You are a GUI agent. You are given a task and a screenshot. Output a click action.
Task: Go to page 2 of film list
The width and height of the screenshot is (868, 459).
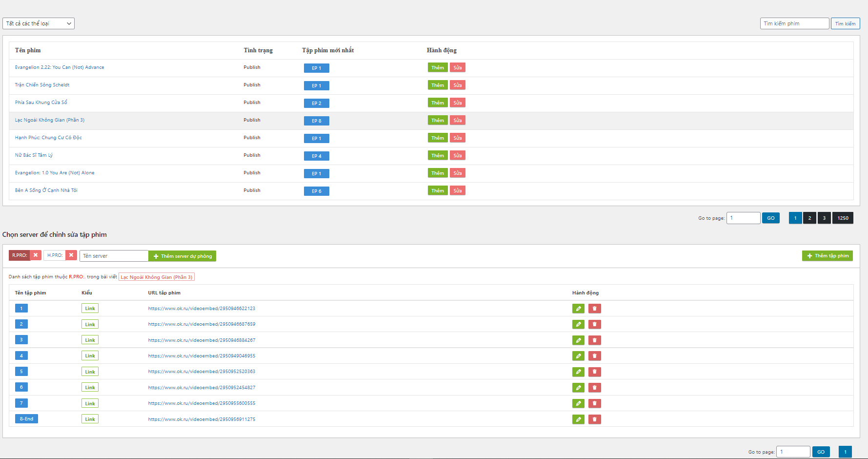pyautogui.click(x=809, y=218)
